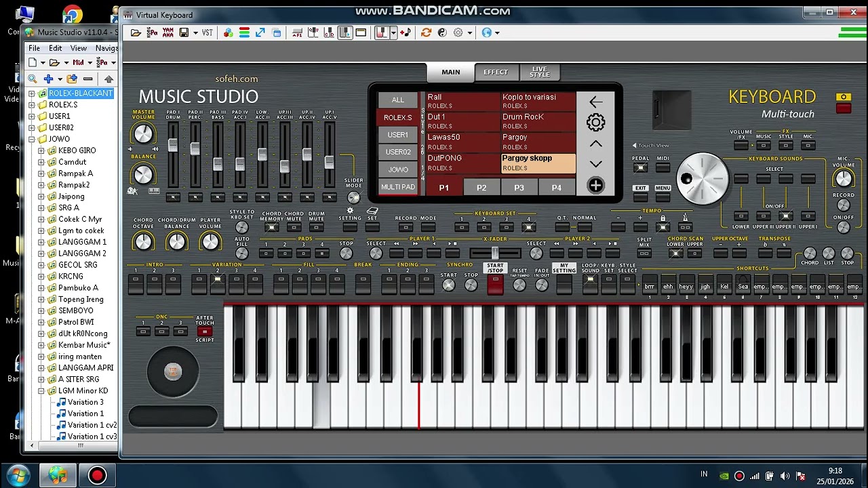The width and height of the screenshot is (868, 488).
Task: Toggle Keyboard Set button 4
Action: [x=528, y=227]
